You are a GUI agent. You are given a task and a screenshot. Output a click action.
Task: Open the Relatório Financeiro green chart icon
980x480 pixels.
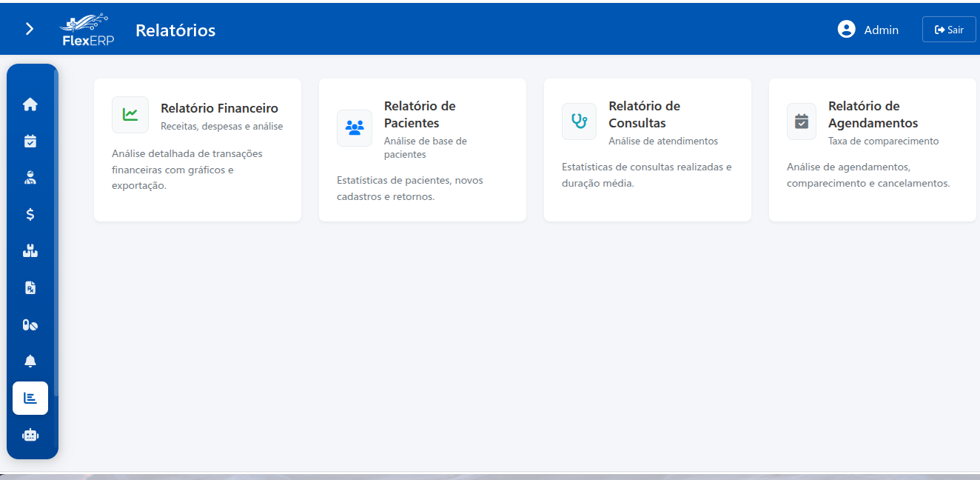(x=130, y=115)
